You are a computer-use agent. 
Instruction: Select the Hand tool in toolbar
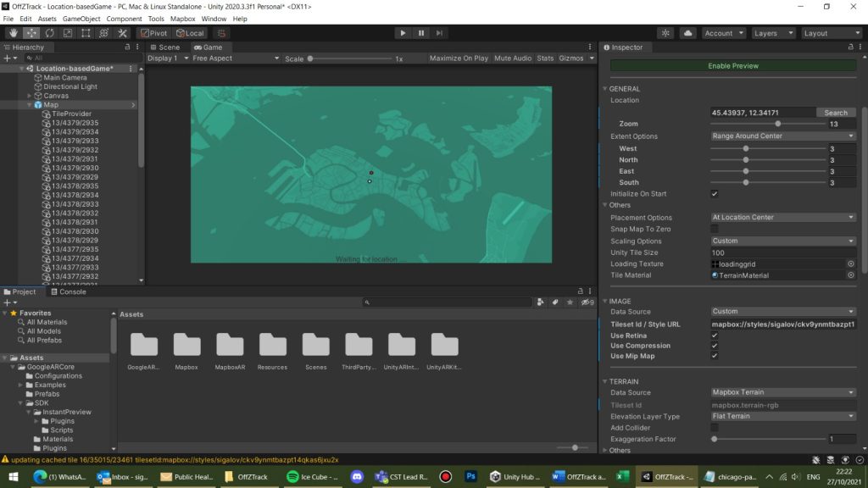point(14,33)
